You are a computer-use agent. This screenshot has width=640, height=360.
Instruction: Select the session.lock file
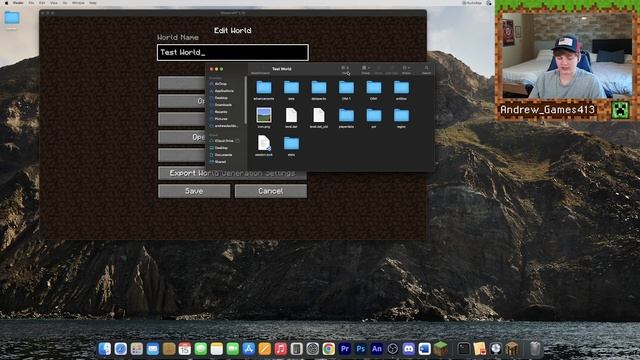click(264, 143)
